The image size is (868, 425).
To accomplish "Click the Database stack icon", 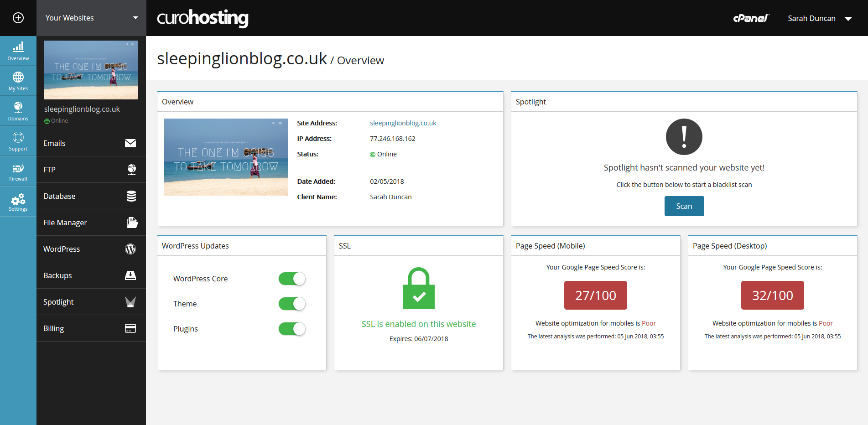I will coord(131,196).
